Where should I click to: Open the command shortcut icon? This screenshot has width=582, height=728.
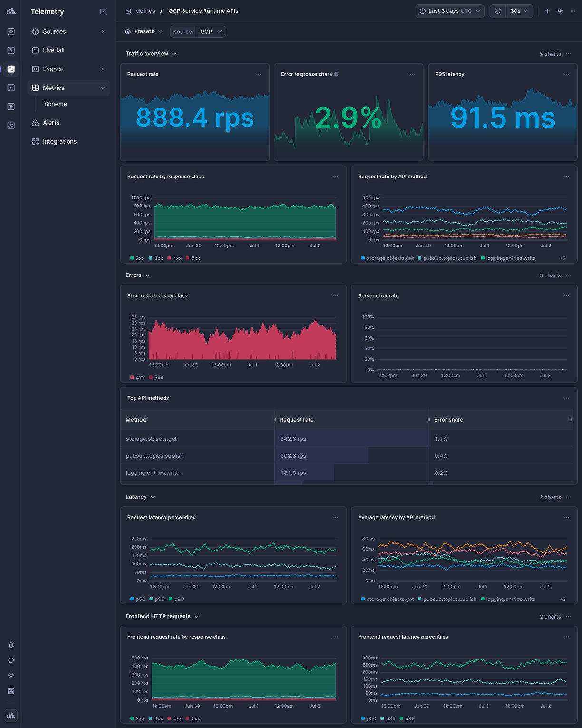(11, 691)
